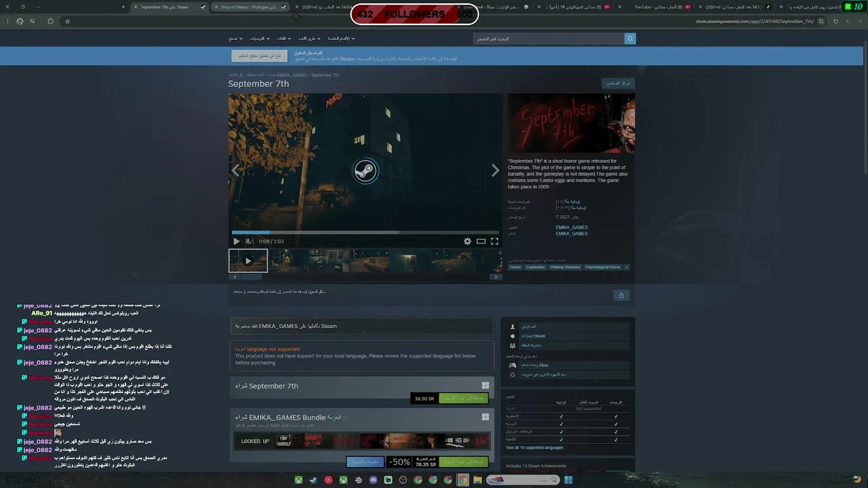Bookmark page with star icon
This screenshot has height=488, width=868.
pyautogui.click(x=67, y=21)
